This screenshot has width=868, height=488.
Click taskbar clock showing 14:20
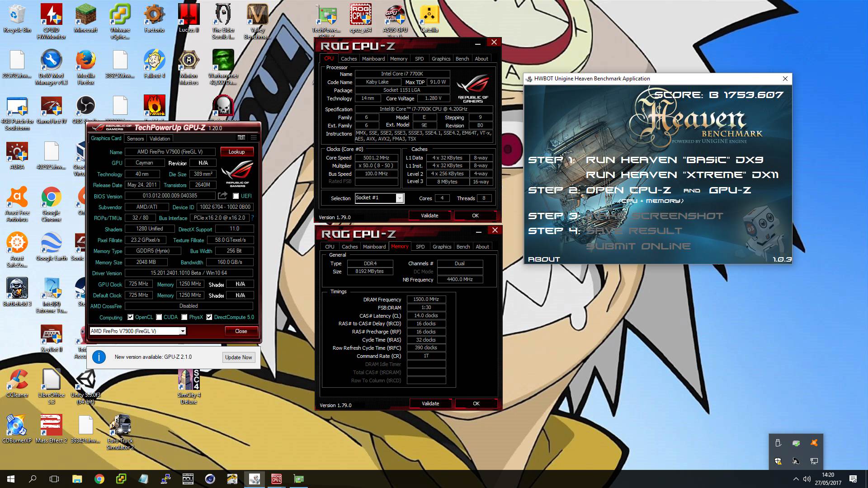[x=828, y=479]
